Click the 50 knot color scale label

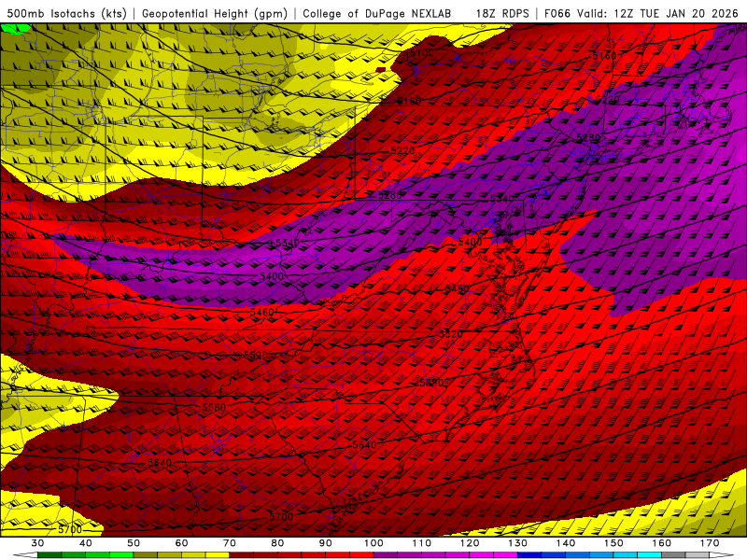(134, 543)
